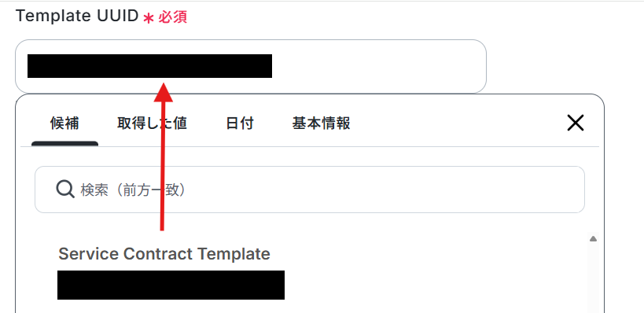Click the red asterisk beside Template UUID

(149, 18)
